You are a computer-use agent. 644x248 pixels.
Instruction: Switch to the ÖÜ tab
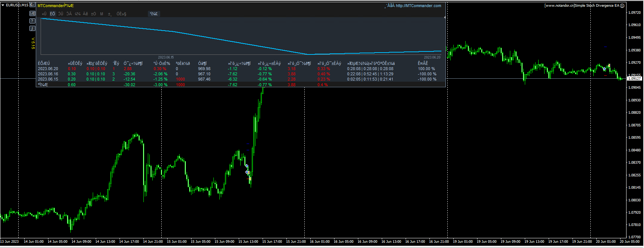61,14
